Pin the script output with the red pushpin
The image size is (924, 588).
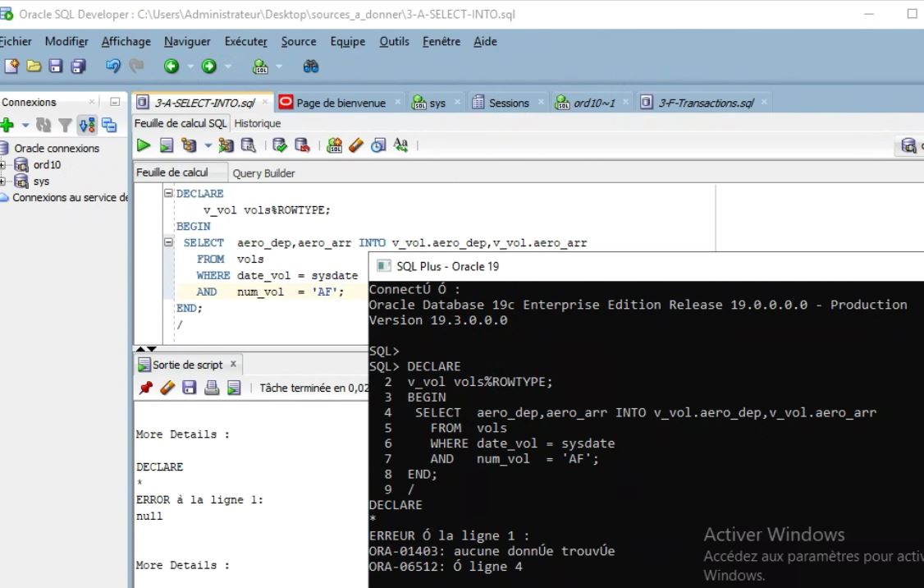click(146, 388)
